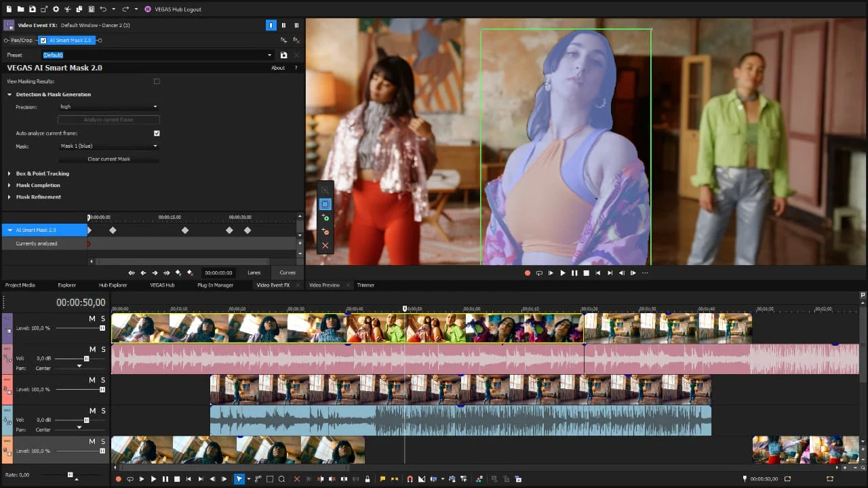Click the Curves button near the FX timeline
The width and height of the screenshot is (868, 488).
(x=287, y=272)
